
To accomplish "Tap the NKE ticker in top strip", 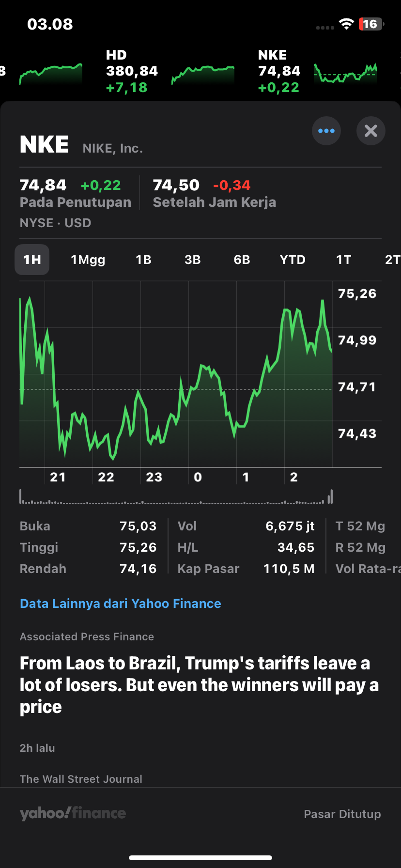I will [279, 71].
